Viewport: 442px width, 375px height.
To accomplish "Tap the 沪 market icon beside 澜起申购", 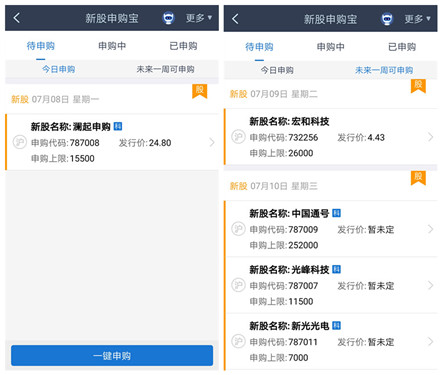I will pos(19,142).
